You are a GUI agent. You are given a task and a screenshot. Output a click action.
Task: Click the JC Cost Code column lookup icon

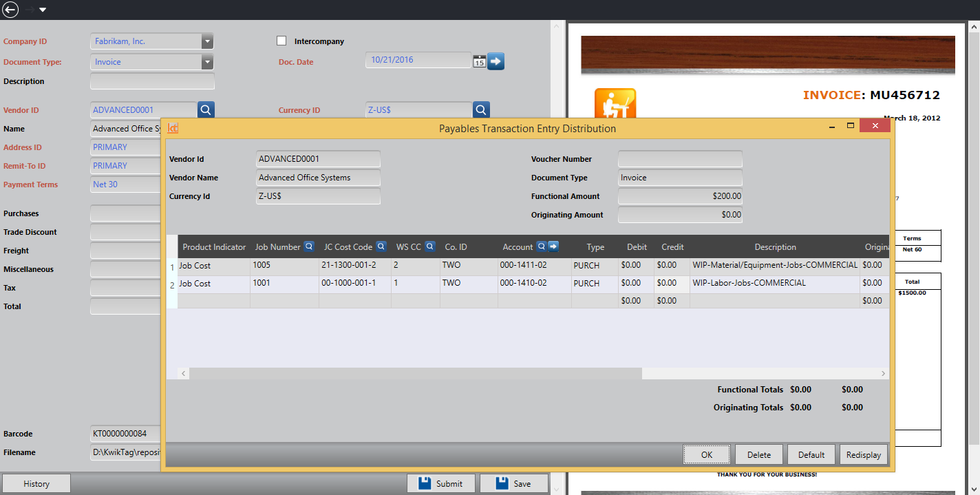(381, 246)
